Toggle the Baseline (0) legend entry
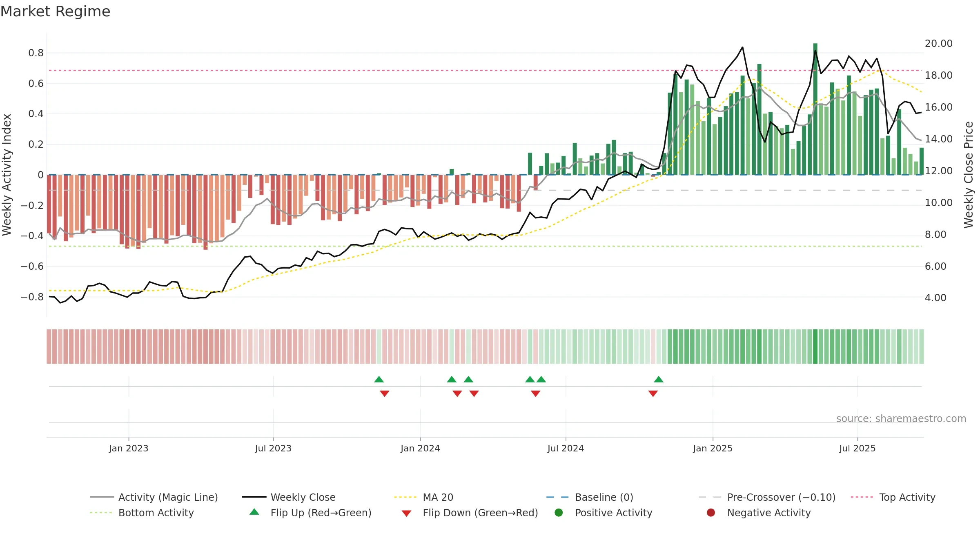This screenshot has width=980, height=551. (x=590, y=497)
